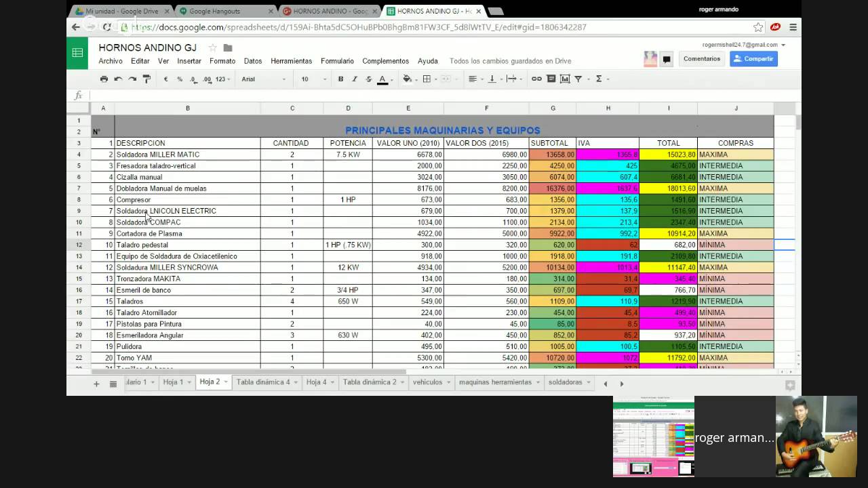
Task: Expand maquinas herramientas tab arrow
Action: point(538,383)
